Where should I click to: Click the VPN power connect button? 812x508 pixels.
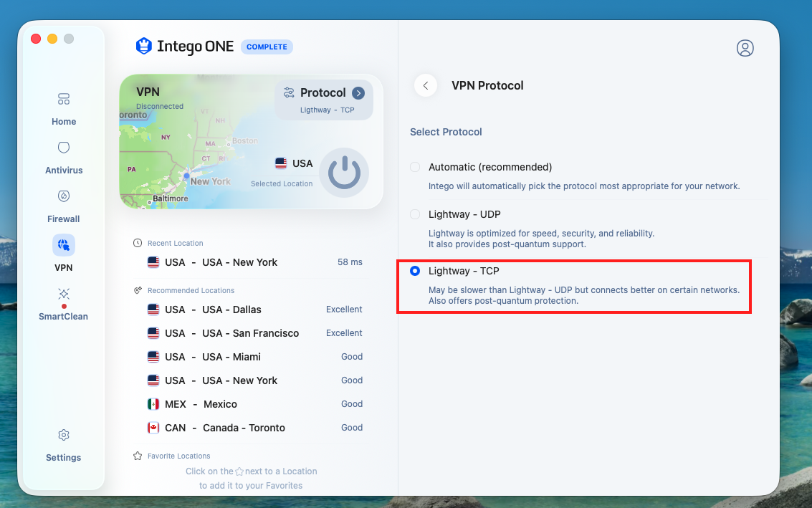click(344, 173)
